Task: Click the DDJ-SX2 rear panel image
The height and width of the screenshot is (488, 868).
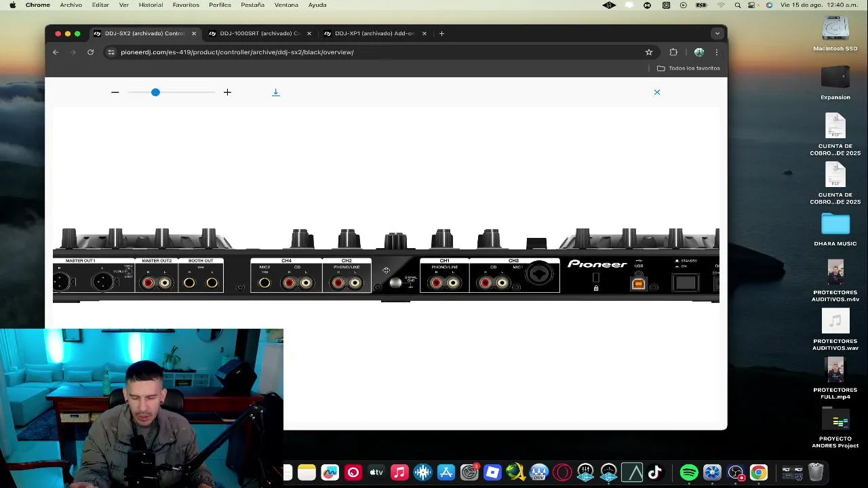Action: [x=386, y=265]
